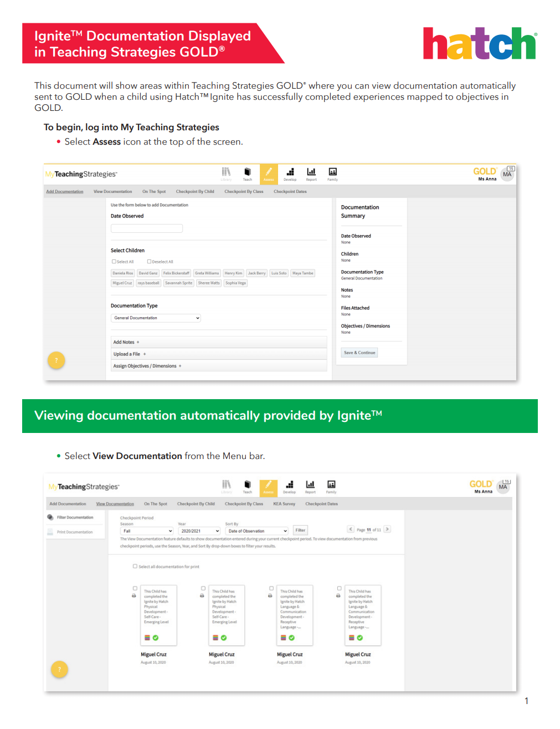Screen dimensions: 560x729
Task: Open the Library icon on View Documentation page
Action: [x=226, y=487]
